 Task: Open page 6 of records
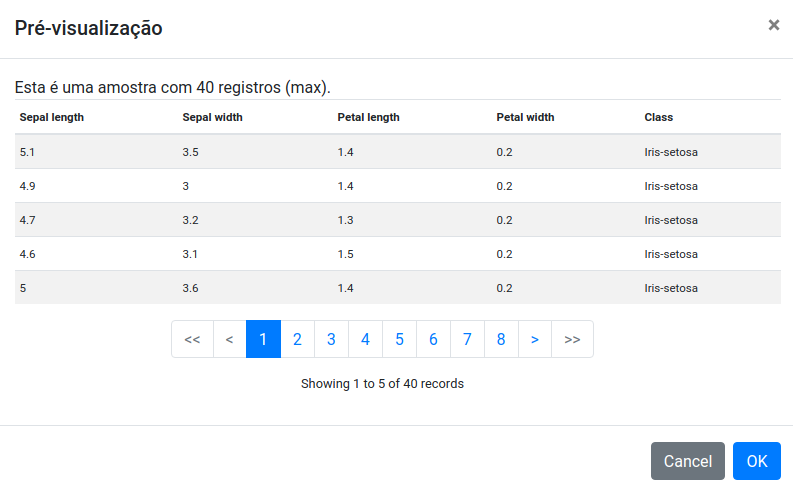pos(433,339)
